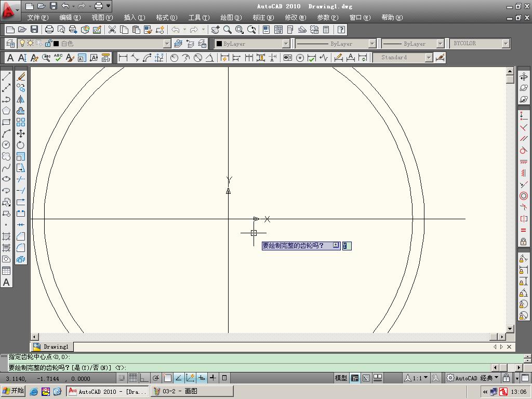This screenshot has height=399, width=532.
Task: Open the 标注(N) menu
Action: pyautogui.click(x=263, y=18)
